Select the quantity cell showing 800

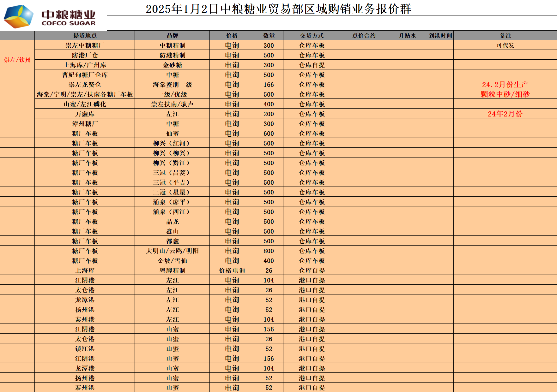point(269,251)
